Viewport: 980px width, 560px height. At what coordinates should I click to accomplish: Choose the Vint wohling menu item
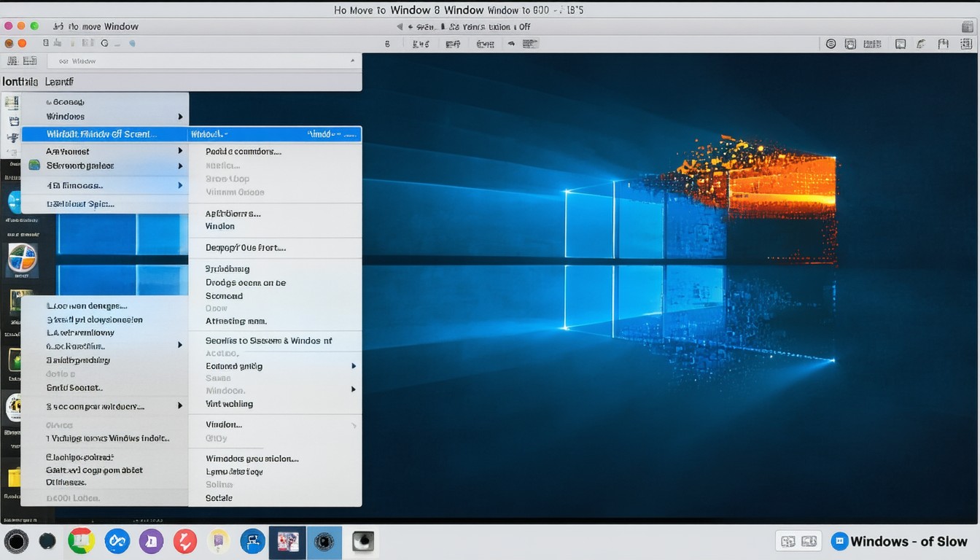tap(229, 404)
